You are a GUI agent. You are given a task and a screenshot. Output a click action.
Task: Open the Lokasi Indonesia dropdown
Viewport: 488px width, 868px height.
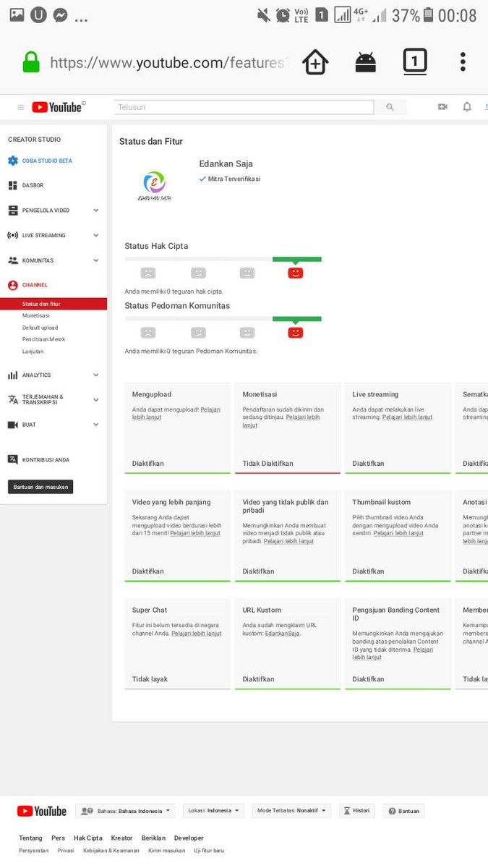pyautogui.click(x=213, y=811)
